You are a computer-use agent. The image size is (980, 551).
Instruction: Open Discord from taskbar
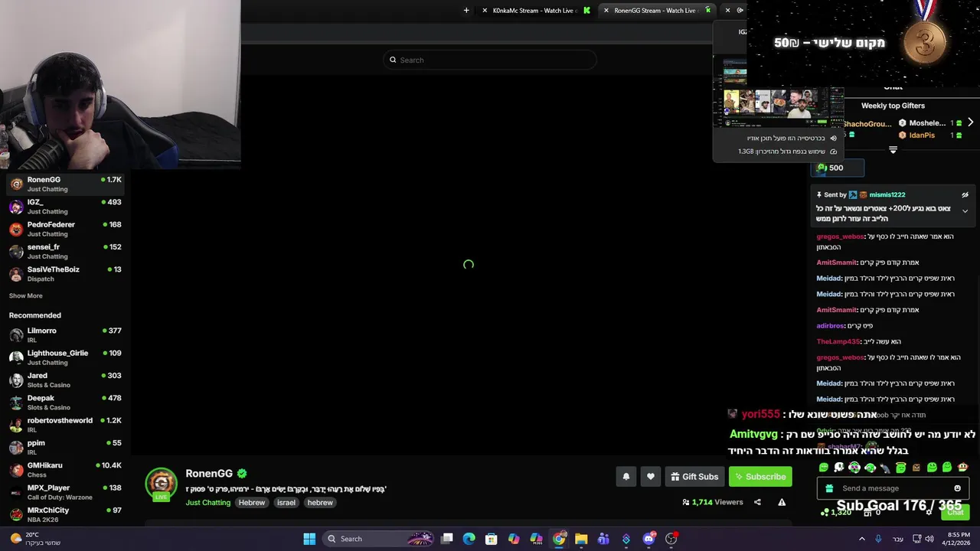[x=648, y=539]
